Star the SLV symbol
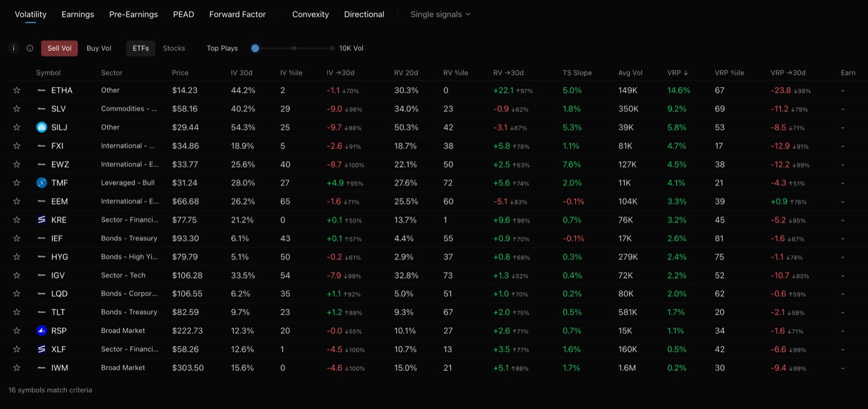Screen dimensions: 868x409 (x=17, y=109)
